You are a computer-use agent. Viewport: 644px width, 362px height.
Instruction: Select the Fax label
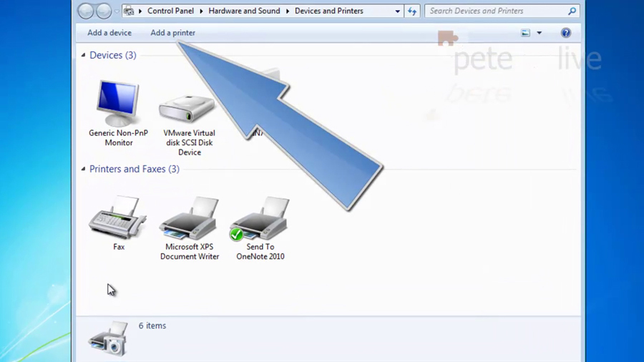(119, 247)
